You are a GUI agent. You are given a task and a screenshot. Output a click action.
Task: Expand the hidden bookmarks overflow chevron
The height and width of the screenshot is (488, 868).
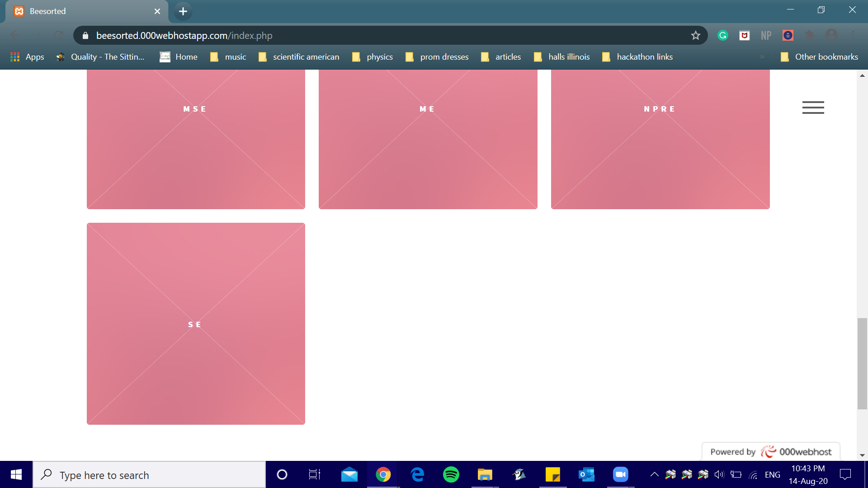(762, 57)
